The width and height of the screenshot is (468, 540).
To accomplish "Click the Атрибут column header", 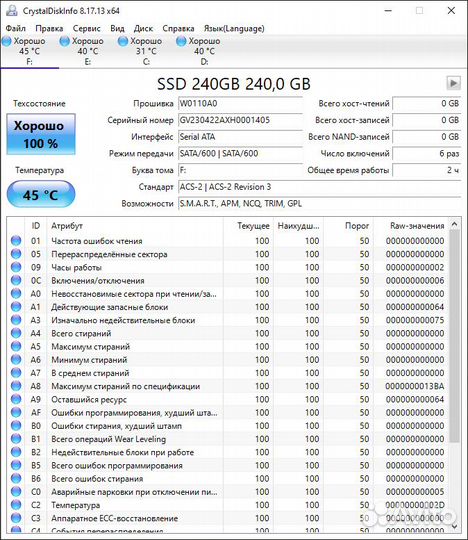I will [x=135, y=226].
